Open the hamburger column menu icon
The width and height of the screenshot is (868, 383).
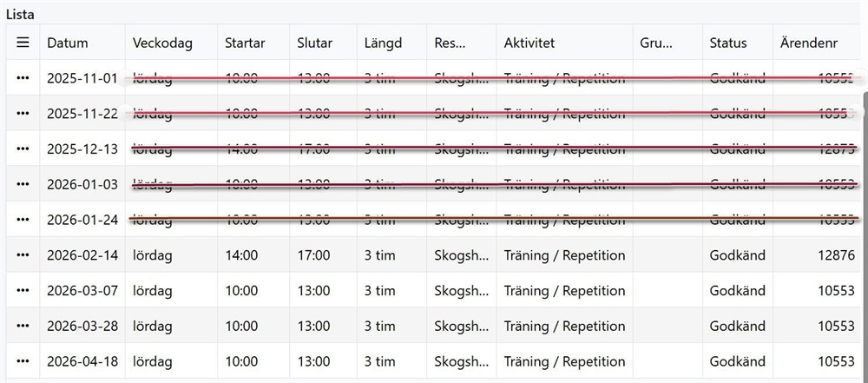pos(23,43)
